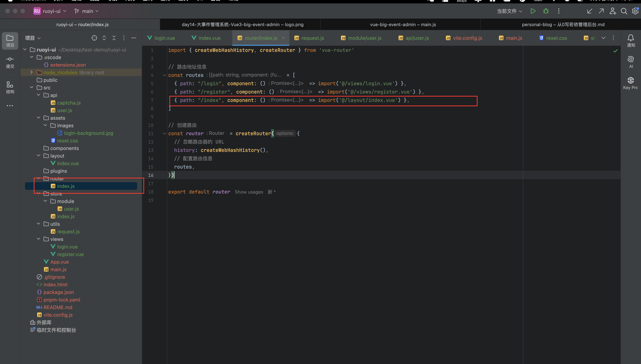Open the 当前文件 run configuration dropdown

pyautogui.click(x=510, y=11)
